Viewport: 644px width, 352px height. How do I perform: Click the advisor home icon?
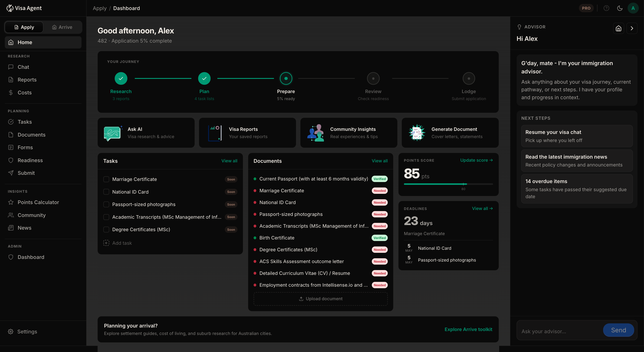pos(618,28)
